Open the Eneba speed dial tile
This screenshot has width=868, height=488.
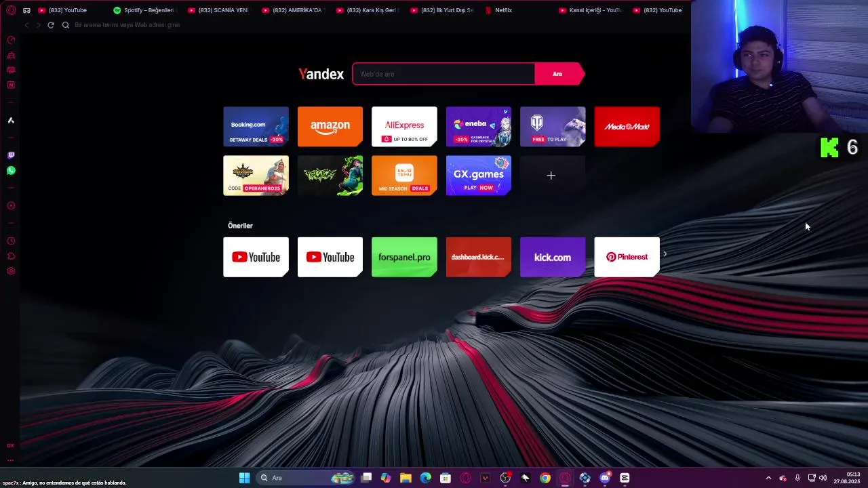coord(479,127)
